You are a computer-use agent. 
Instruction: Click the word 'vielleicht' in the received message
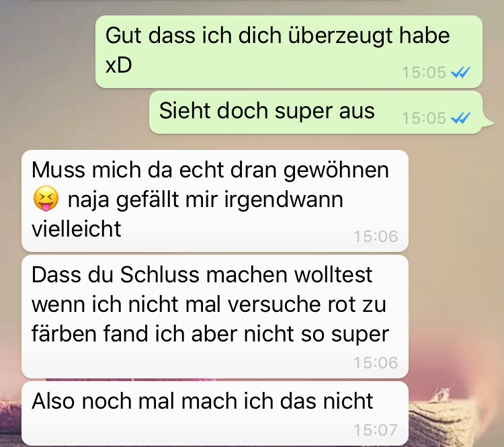[x=77, y=229]
